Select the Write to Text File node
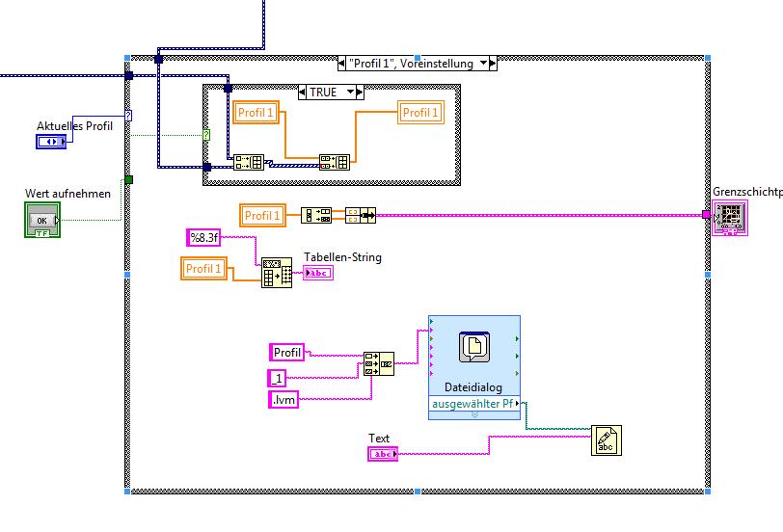The width and height of the screenshot is (783, 532). tap(607, 440)
